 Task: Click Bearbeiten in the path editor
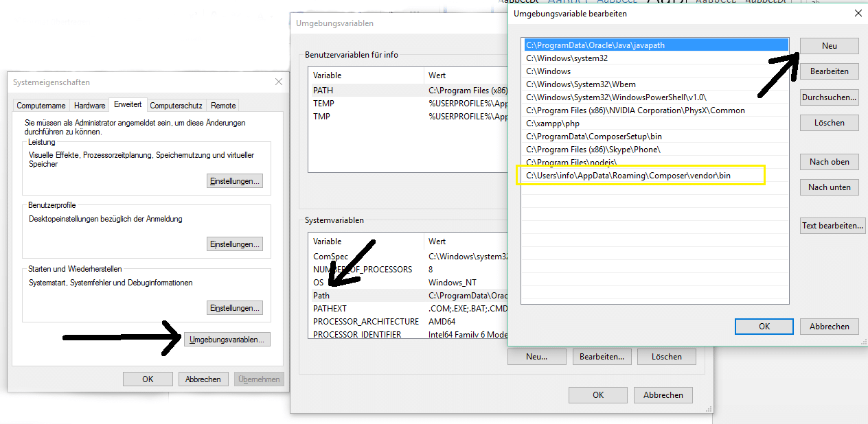pos(829,71)
